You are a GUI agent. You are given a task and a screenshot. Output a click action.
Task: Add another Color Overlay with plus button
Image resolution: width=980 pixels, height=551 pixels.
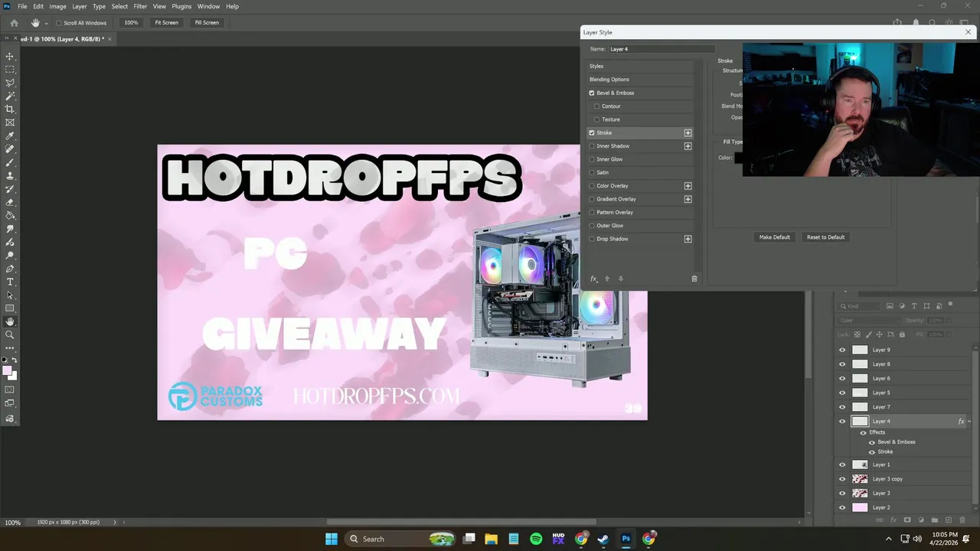pyautogui.click(x=688, y=186)
